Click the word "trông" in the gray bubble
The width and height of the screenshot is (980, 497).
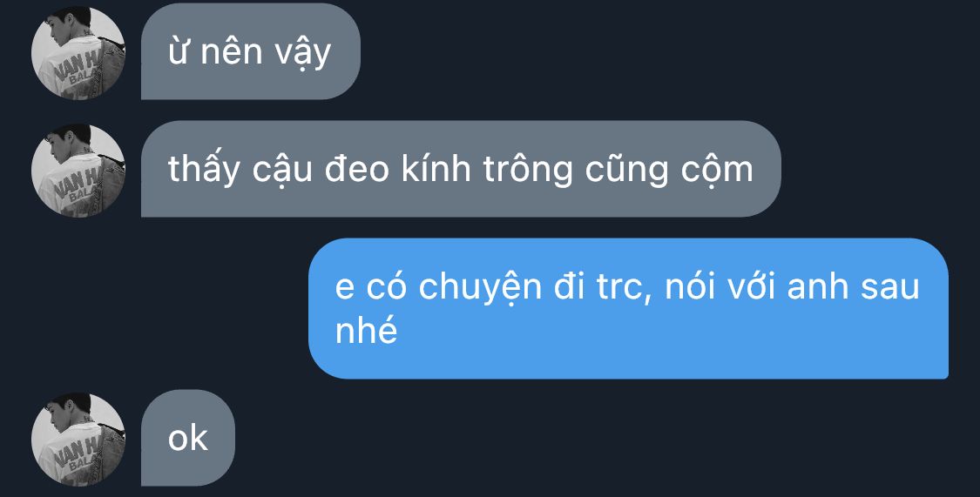click(x=528, y=170)
